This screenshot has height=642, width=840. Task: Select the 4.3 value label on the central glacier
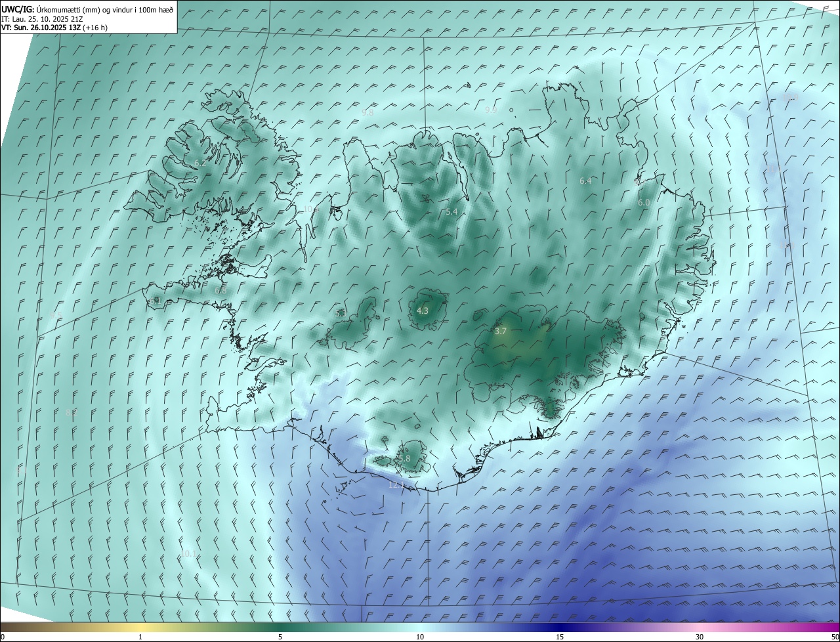tap(423, 310)
